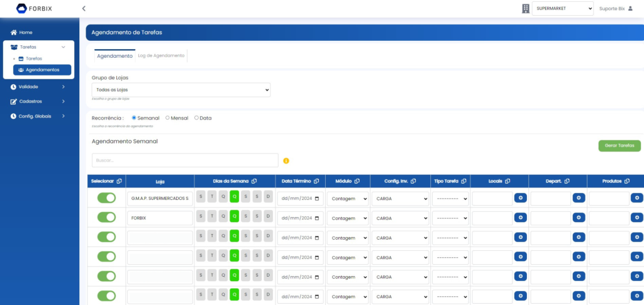Click copy icon in Config. Inv. header
Screen dimensions: 644x305
413,181
